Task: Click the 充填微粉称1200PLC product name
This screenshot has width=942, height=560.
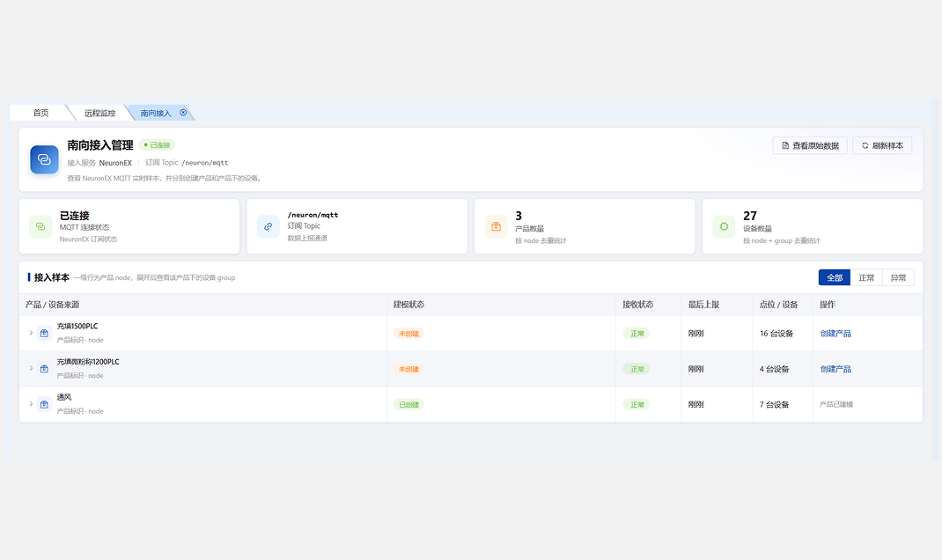Action: click(x=88, y=362)
